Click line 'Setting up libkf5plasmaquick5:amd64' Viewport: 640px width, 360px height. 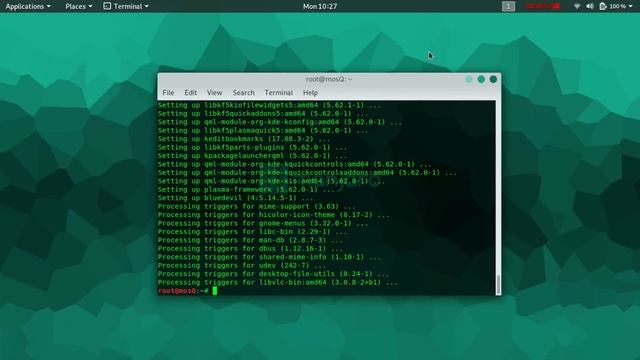point(263,131)
